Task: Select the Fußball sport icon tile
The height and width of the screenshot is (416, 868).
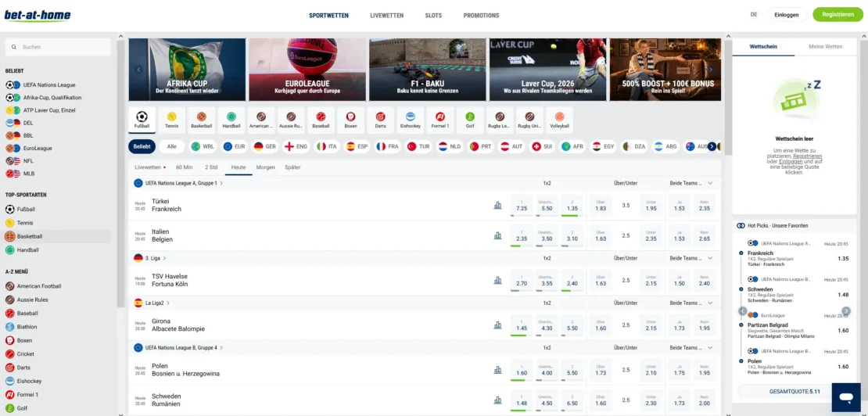Action: point(142,120)
